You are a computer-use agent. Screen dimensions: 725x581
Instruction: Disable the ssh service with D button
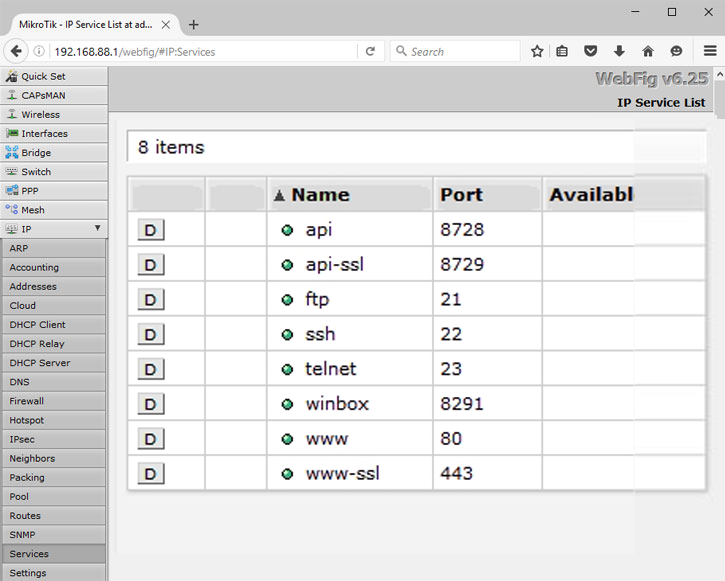pos(151,334)
